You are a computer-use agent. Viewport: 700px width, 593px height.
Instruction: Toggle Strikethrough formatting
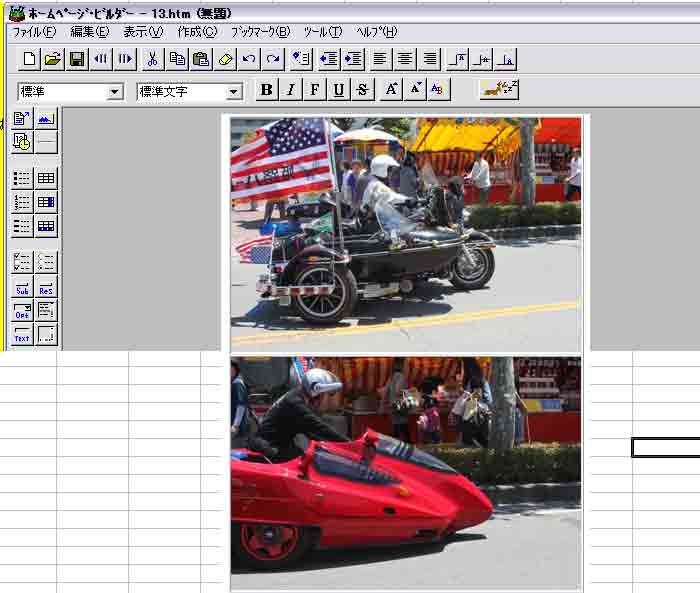362,90
